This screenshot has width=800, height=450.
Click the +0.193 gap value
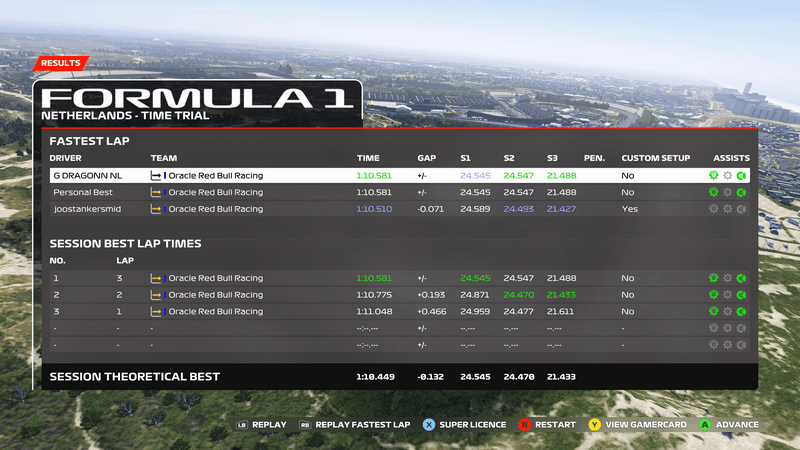[431, 295]
